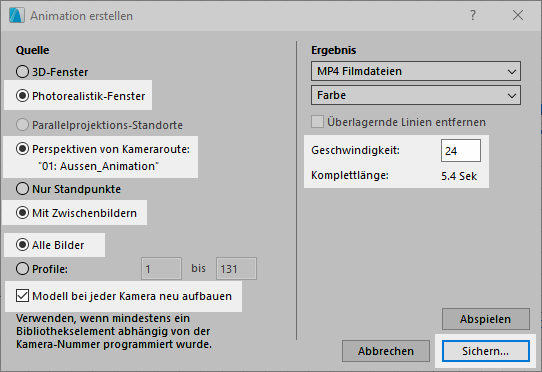
Task: Open the Farbe color mode dropdown
Action: pos(416,95)
